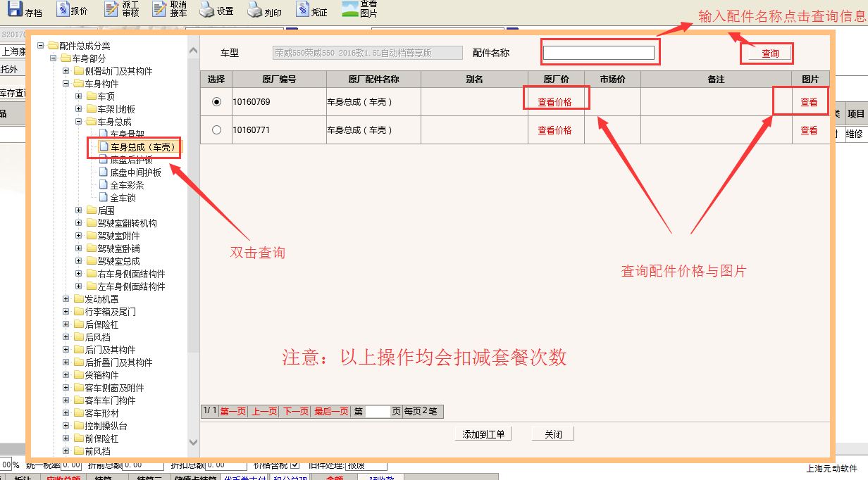868x480 pixels.
Task: Select the 全车锁 tree item
Action: pos(123,198)
